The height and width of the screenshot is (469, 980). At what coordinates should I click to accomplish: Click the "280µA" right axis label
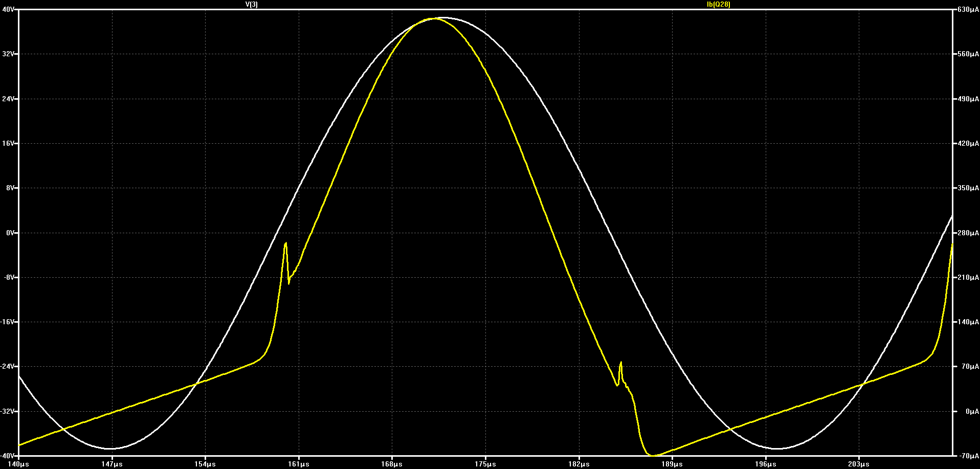(x=968, y=233)
